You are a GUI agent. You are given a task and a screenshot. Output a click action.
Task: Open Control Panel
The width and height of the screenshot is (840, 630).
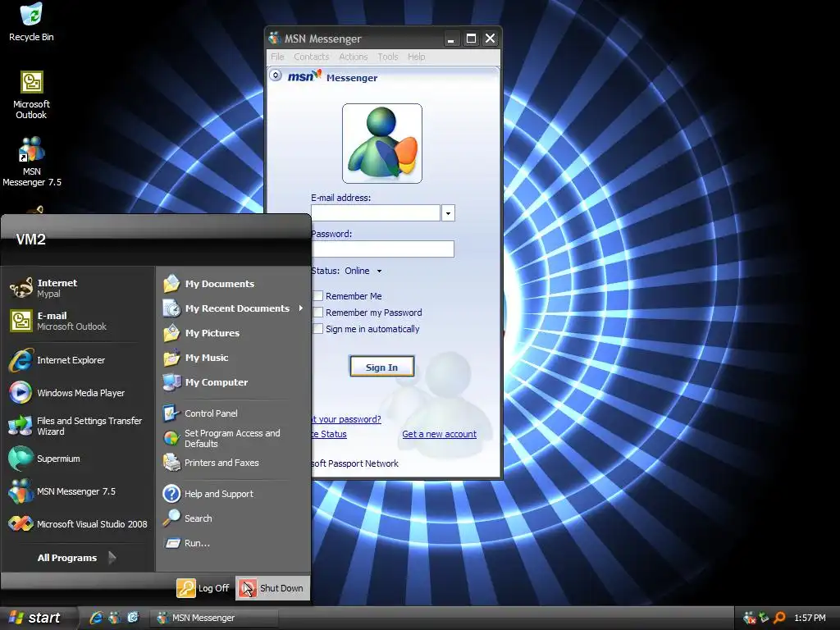point(233,413)
